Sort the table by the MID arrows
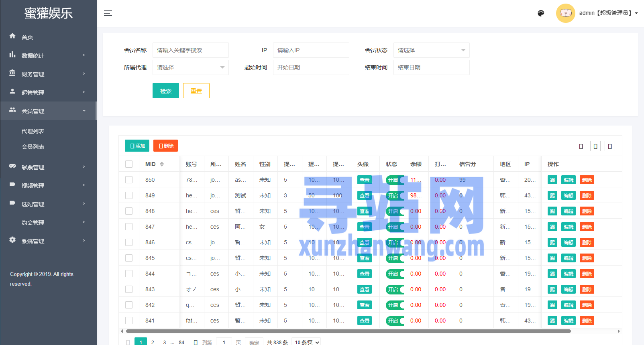This screenshot has width=644, height=345. [162, 164]
